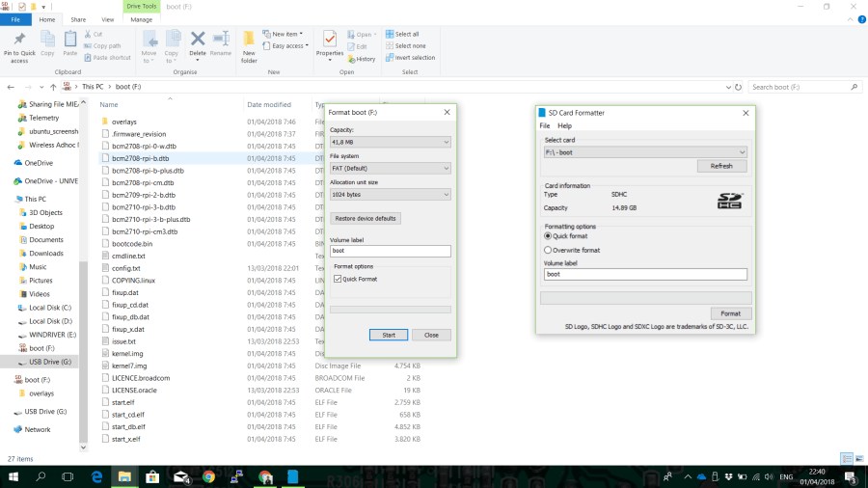Open Google Chrome from the taskbar
This screenshot has height=488, width=868.
click(x=209, y=476)
